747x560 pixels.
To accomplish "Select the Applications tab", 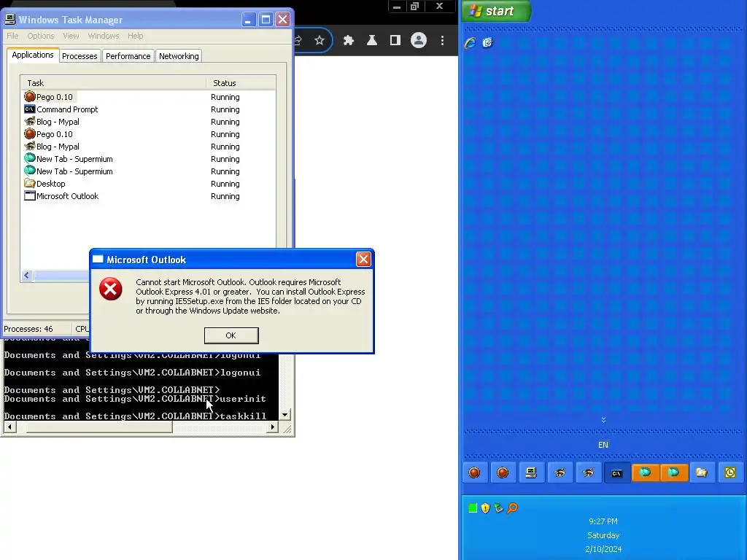I will coord(33,55).
